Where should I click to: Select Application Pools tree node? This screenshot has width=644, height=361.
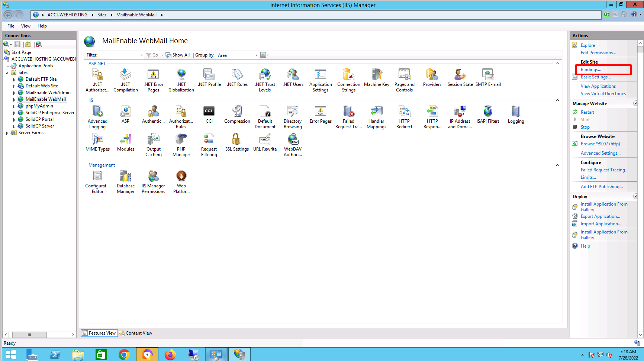(36, 66)
